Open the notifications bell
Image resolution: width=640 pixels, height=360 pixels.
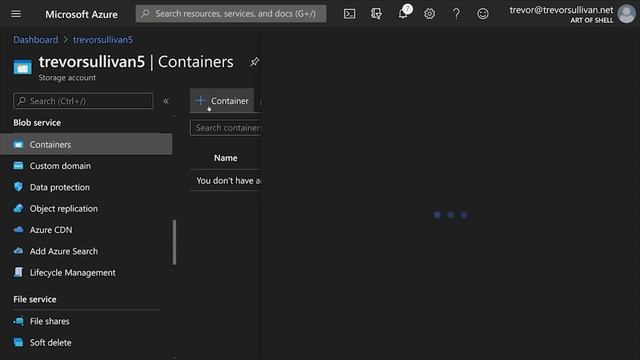click(x=403, y=13)
